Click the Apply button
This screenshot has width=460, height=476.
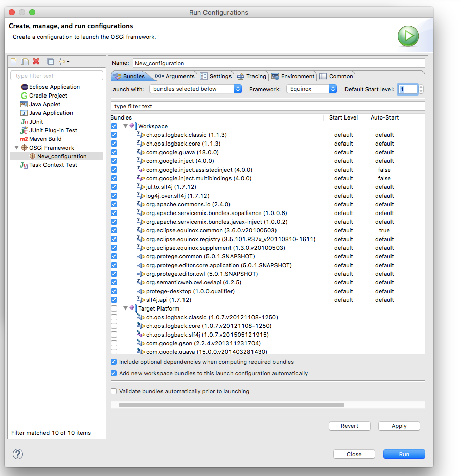[x=399, y=426]
